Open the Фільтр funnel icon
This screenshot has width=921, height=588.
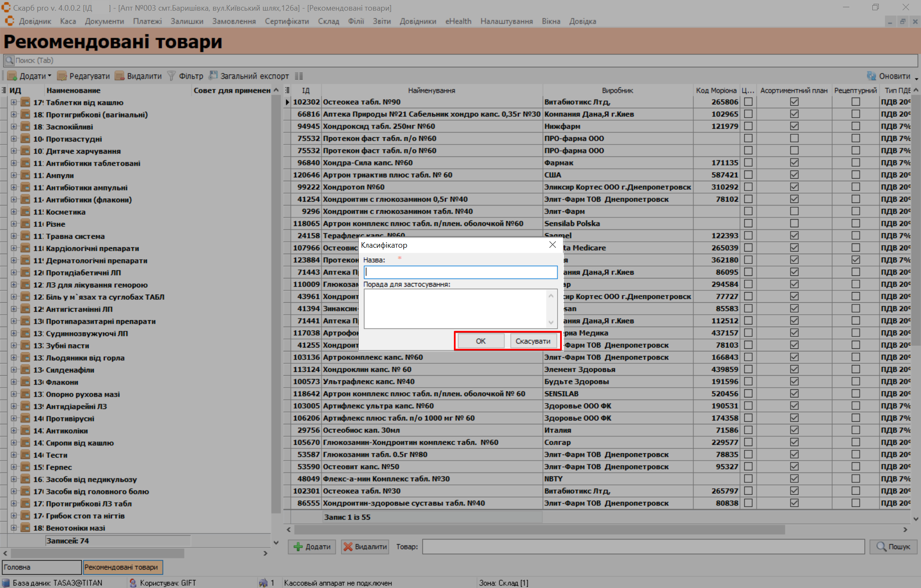click(x=171, y=76)
